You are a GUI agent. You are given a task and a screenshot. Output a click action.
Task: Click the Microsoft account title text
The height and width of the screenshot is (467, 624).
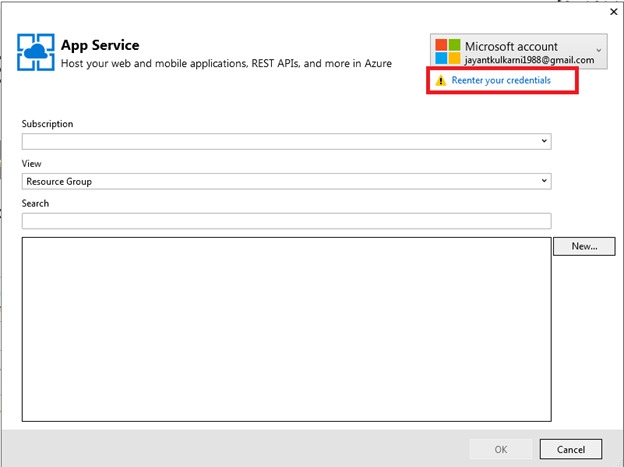click(x=511, y=46)
